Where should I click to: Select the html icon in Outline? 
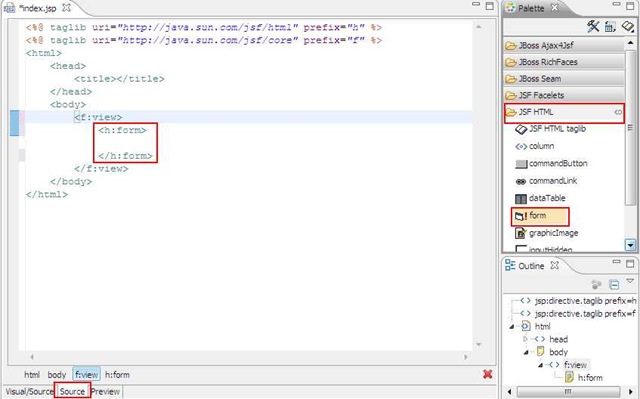(x=526, y=326)
